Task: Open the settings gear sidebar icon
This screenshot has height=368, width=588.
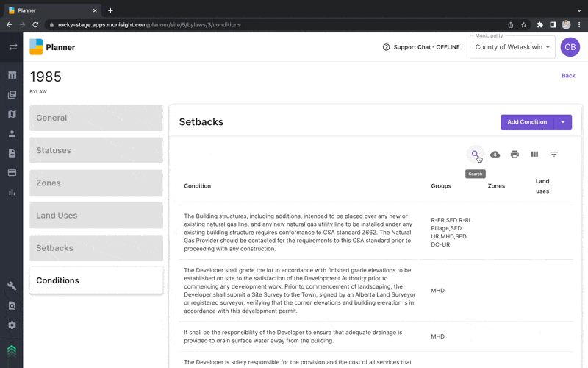Action: point(12,325)
